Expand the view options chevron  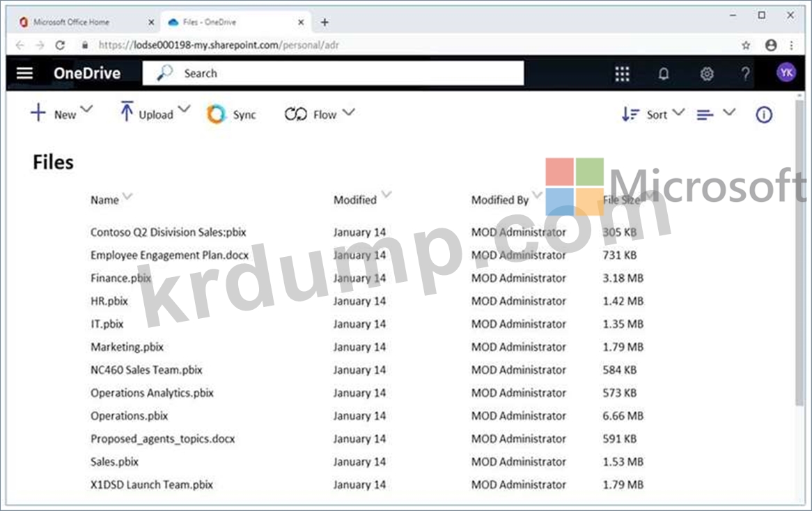729,112
